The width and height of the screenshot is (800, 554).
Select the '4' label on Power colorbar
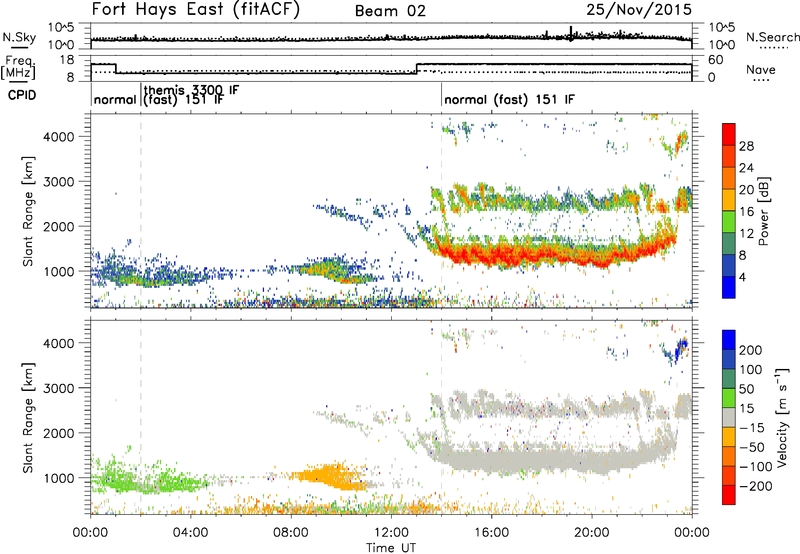[x=743, y=277]
